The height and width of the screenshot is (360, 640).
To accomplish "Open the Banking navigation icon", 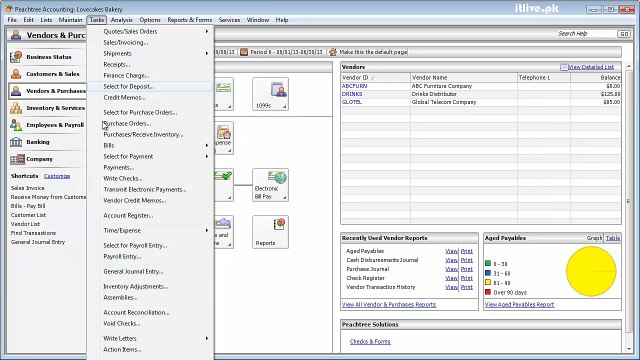I will 16,142.
